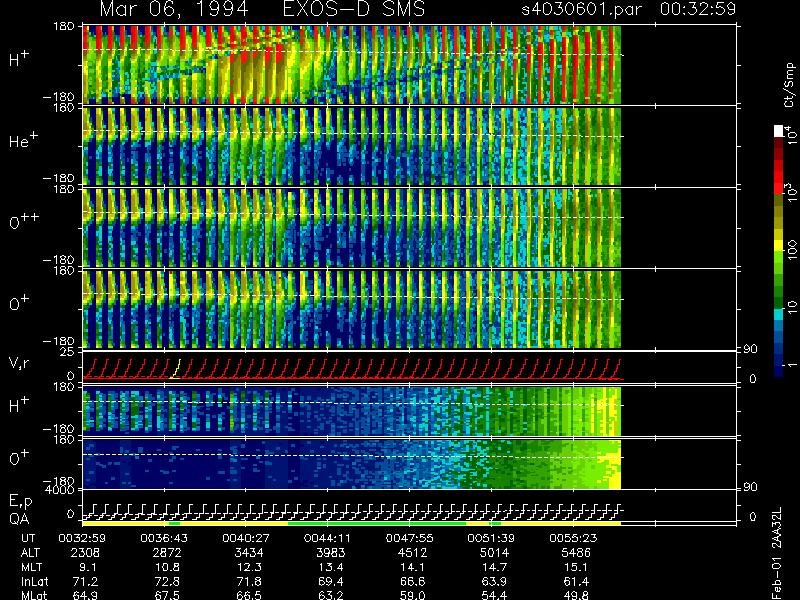Click MLT value '14.1'

[413, 567]
